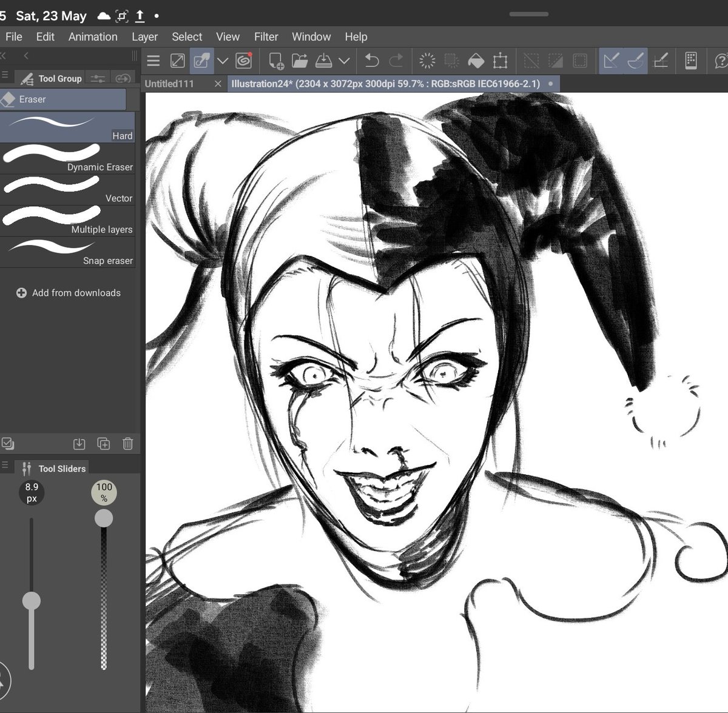
Task: Open the Window menu
Action: (311, 37)
